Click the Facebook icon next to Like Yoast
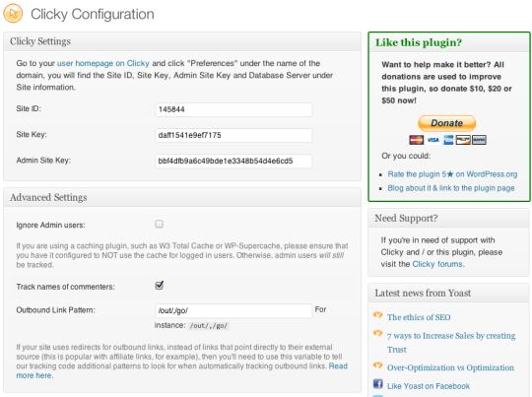The height and width of the screenshot is (397, 532). [x=378, y=384]
